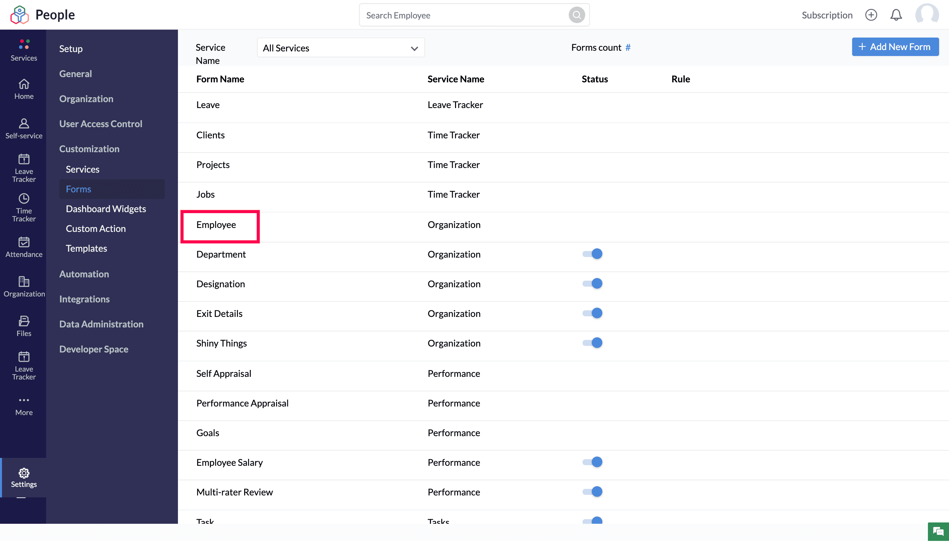This screenshot has height=560, width=949.
Task: Toggle Department form status
Action: point(592,254)
